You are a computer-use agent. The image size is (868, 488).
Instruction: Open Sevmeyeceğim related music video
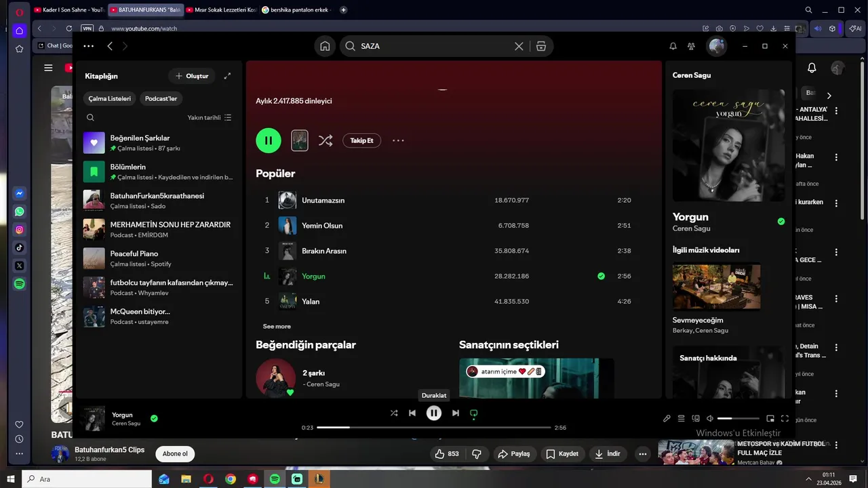(716, 287)
